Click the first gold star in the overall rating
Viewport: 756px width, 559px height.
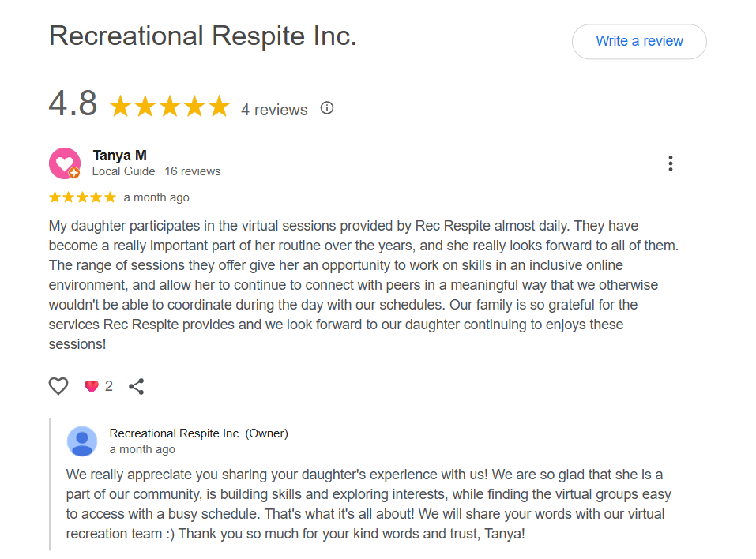pyautogui.click(x=120, y=106)
